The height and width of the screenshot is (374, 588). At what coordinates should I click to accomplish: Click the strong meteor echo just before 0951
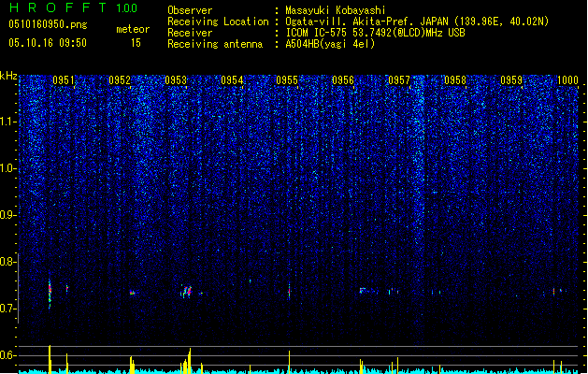pos(50,294)
